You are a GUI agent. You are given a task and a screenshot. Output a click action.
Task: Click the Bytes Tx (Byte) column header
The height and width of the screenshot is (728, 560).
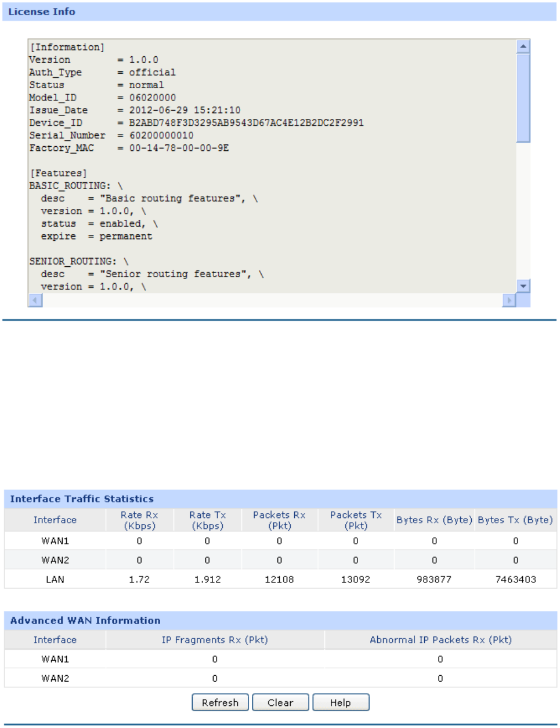(515, 520)
